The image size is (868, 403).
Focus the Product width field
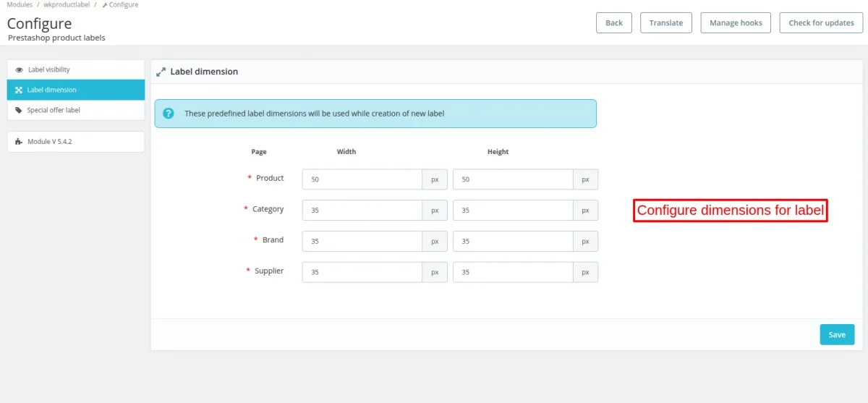[x=362, y=179]
